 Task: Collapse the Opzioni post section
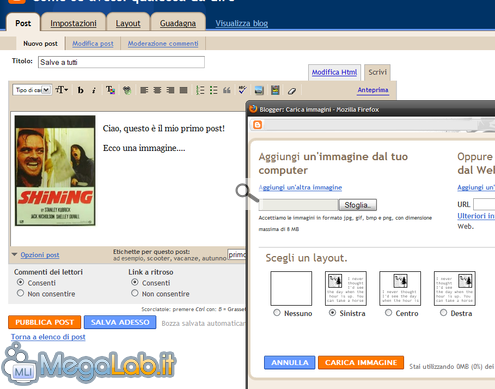click(14, 255)
